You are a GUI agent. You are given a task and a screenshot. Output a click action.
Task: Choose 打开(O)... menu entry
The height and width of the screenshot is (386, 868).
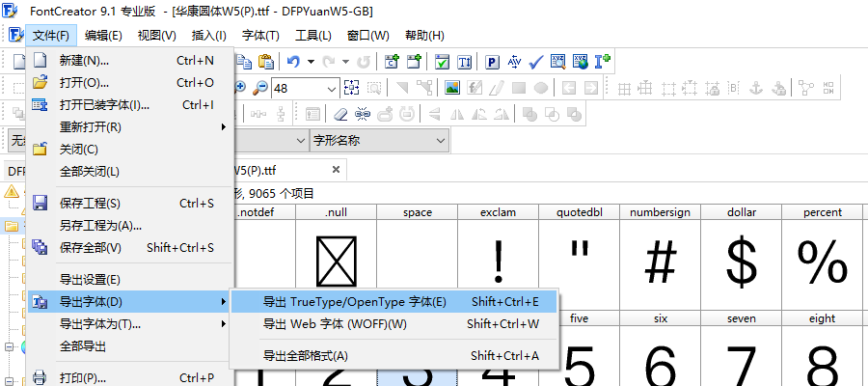(x=130, y=83)
